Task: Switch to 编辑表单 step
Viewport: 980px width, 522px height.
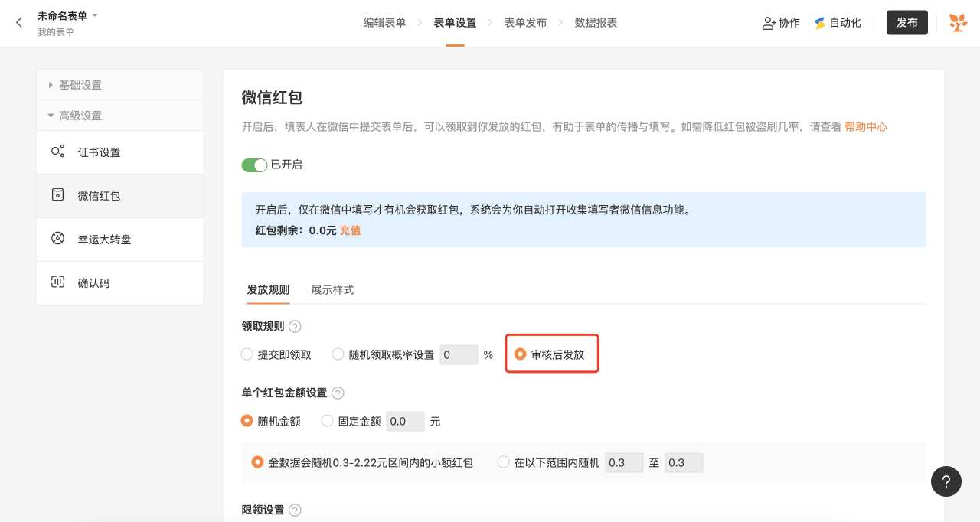Action: pyautogui.click(x=384, y=23)
